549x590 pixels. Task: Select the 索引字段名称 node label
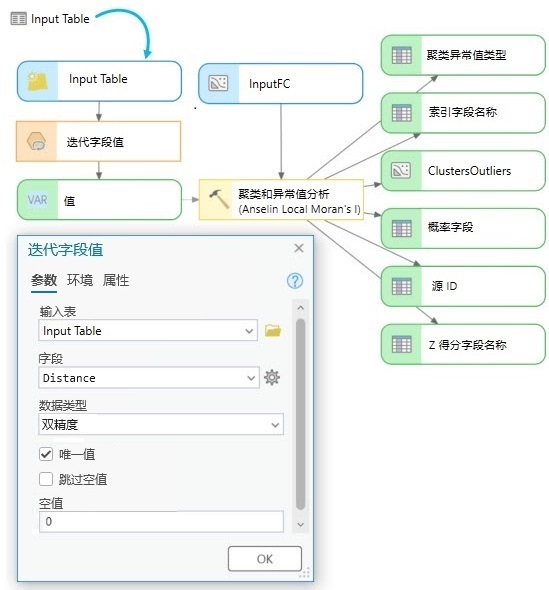[x=462, y=112]
